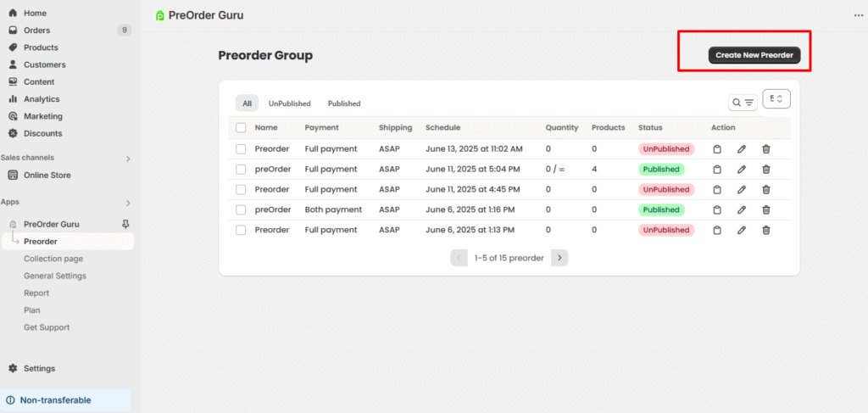The height and width of the screenshot is (413, 868).
Task: Open Orders in the left navigation
Action: tap(36, 31)
